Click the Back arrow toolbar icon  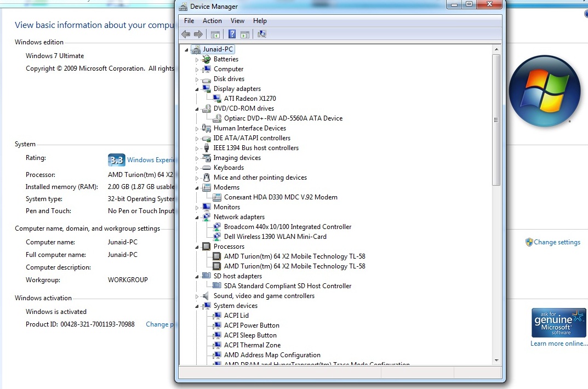click(x=186, y=34)
